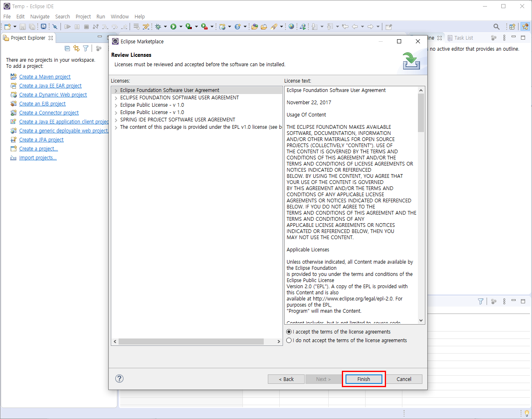
Task: Open the Web Browser globe icon
Action: 291,27
